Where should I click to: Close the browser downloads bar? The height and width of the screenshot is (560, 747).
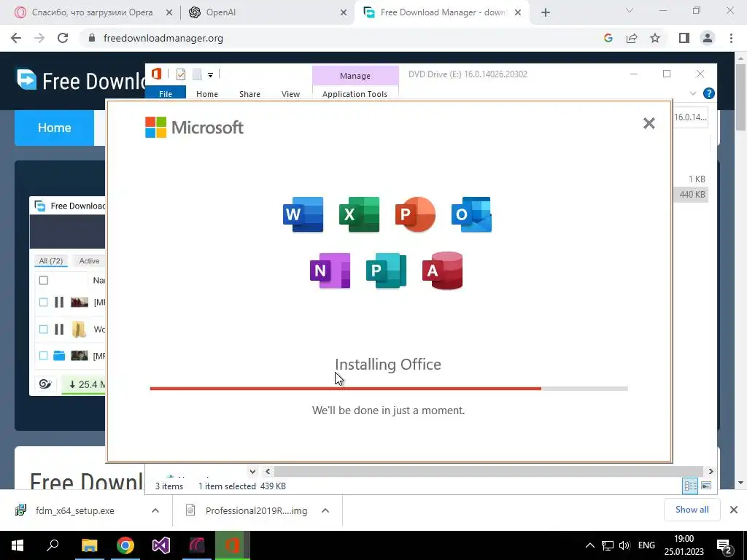[x=734, y=510]
